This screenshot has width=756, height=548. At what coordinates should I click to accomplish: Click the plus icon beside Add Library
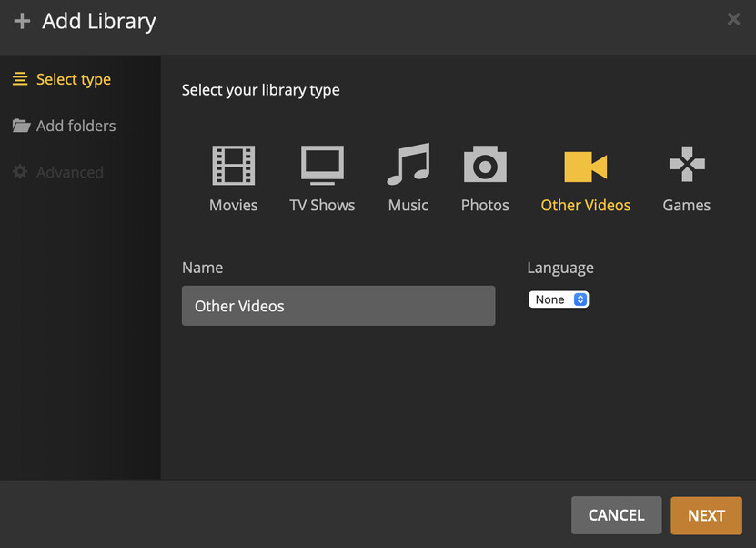pos(22,22)
